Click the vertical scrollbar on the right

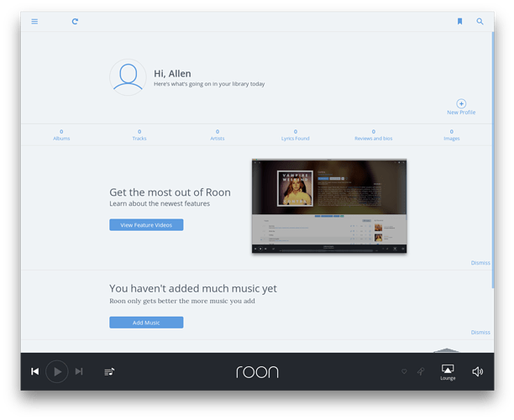click(493, 160)
